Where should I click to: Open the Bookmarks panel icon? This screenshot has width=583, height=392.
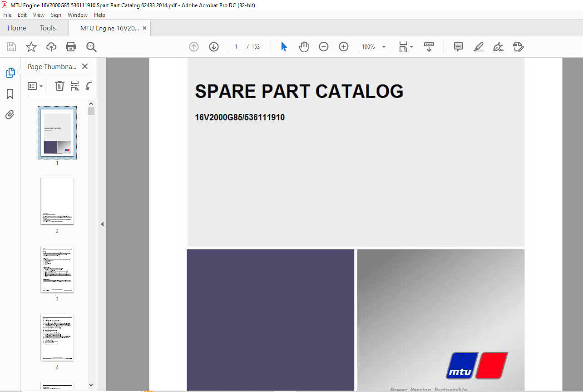(10, 94)
